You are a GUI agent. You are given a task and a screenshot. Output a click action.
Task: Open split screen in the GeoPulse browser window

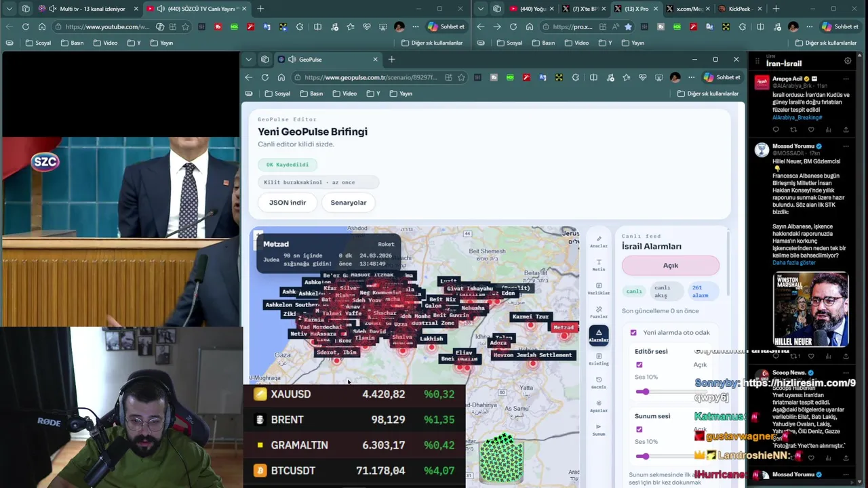pos(593,77)
